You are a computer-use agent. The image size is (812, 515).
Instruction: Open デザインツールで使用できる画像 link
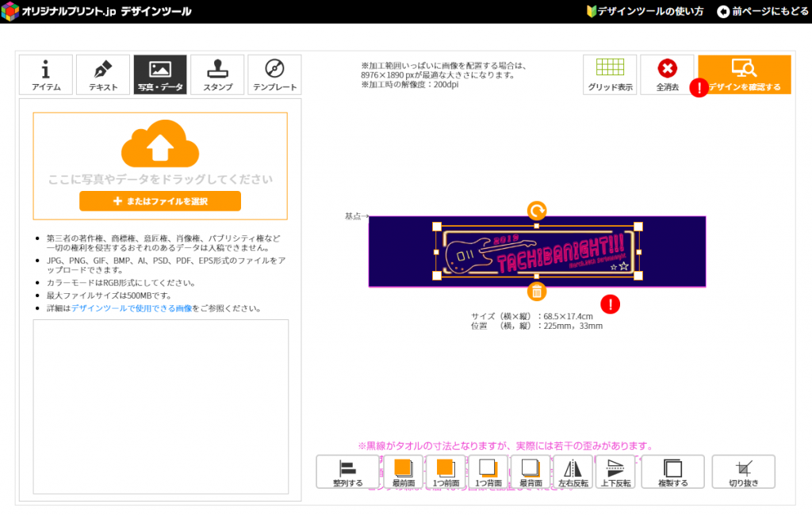(x=132, y=308)
